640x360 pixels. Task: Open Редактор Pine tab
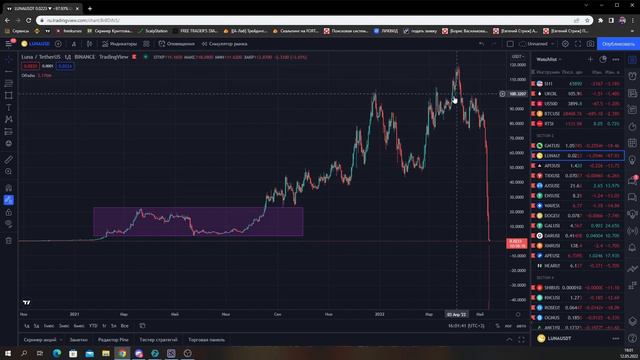click(113, 340)
